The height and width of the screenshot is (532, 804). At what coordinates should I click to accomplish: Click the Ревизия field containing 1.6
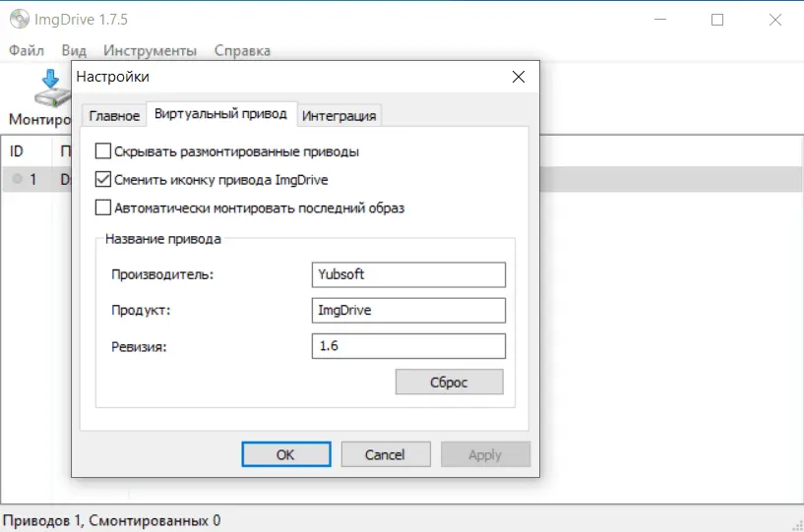(x=407, y=346)
